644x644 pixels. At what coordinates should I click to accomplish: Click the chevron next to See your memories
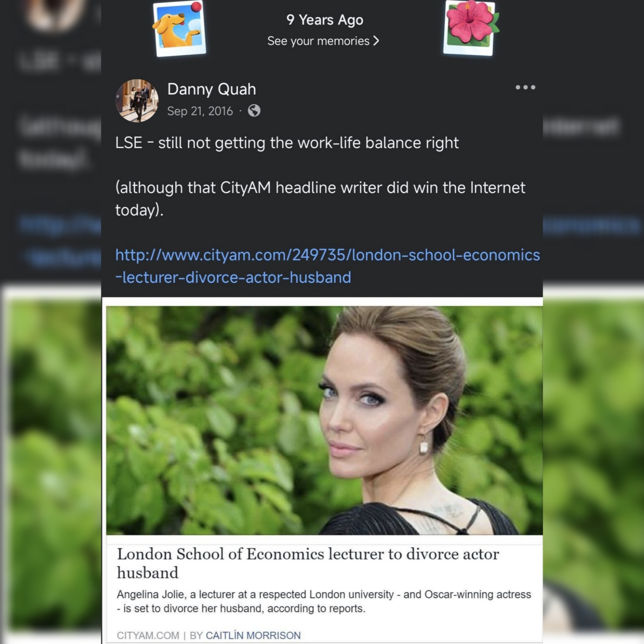point(376,41)
